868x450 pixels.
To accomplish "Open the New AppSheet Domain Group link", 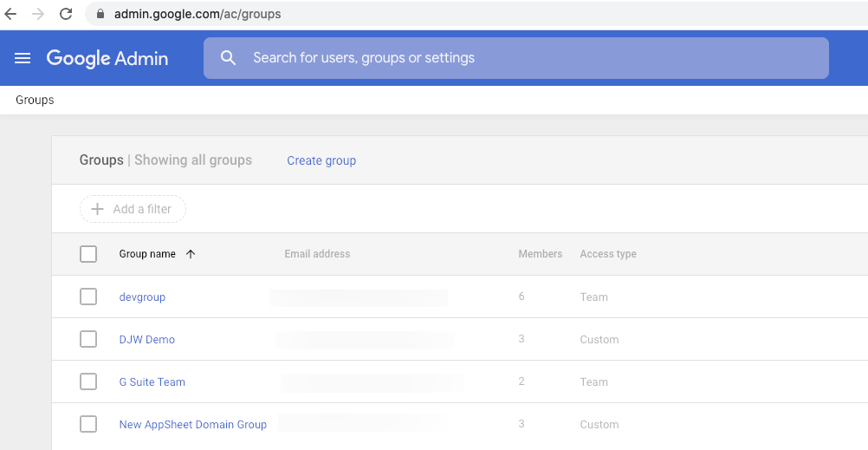I will [192, 425].
